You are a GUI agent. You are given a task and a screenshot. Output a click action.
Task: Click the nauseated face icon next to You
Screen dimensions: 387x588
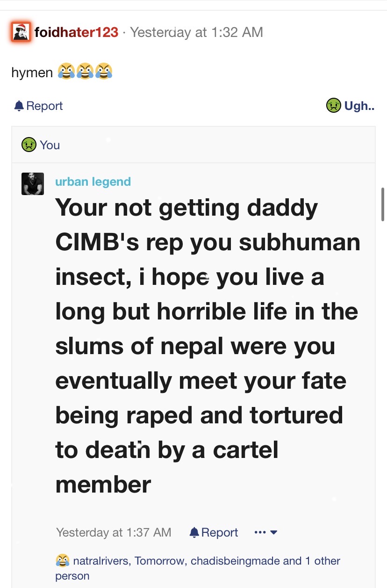[29, 145]
